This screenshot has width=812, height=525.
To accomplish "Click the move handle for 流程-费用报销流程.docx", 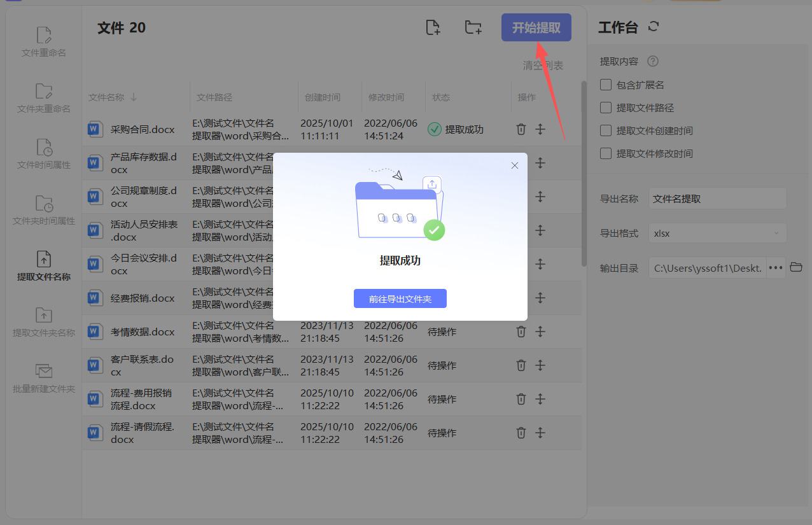I will pos(540,399).
